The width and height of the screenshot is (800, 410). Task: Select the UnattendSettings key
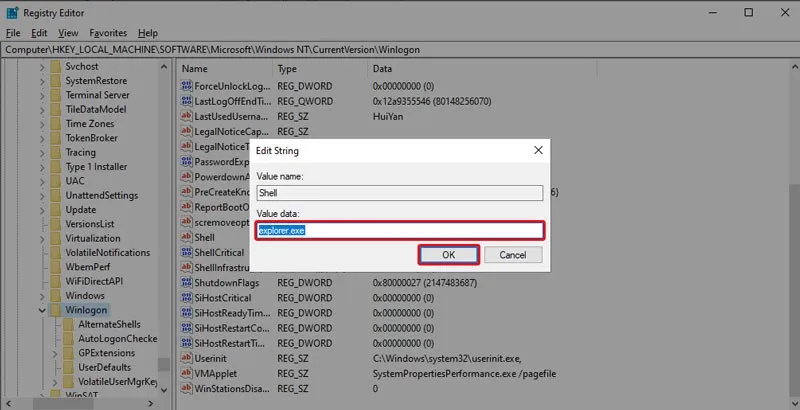coord(102,195)
